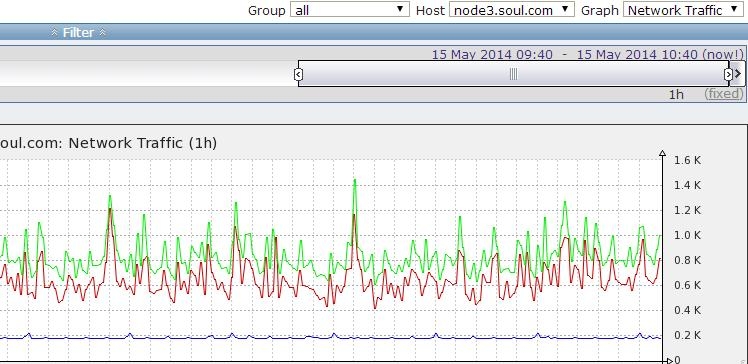Open the Host dropdown showing node3.soul.com
The height and width of the screenshot is (364, 748).
pos(511,10)
